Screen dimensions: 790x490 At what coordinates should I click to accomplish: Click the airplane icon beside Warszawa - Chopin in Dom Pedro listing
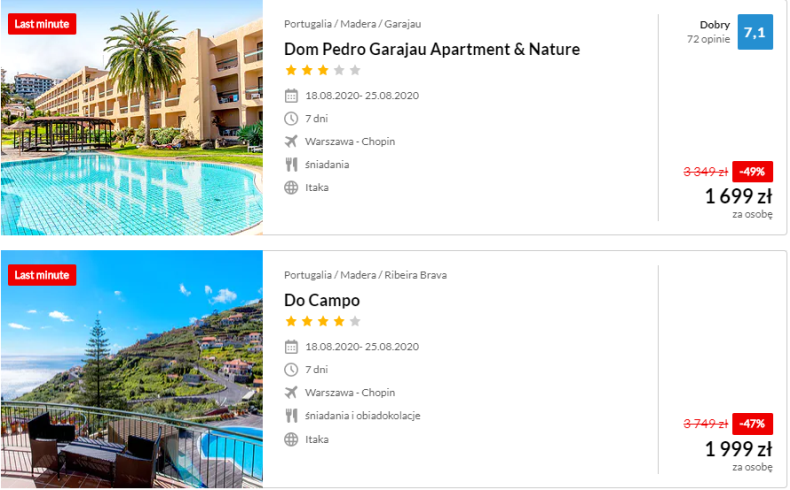pos(291,142)
